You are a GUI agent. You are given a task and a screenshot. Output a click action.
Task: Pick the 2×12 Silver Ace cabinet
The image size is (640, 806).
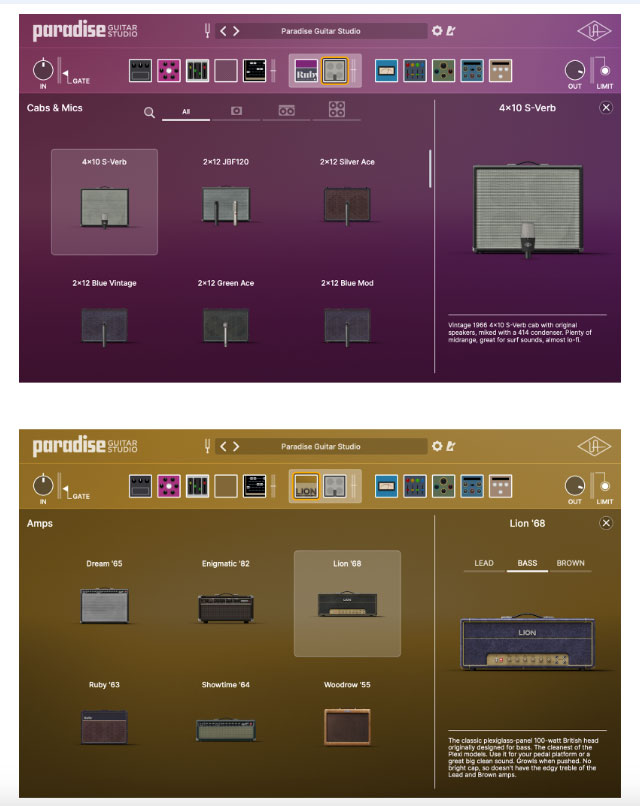point(347,195)
